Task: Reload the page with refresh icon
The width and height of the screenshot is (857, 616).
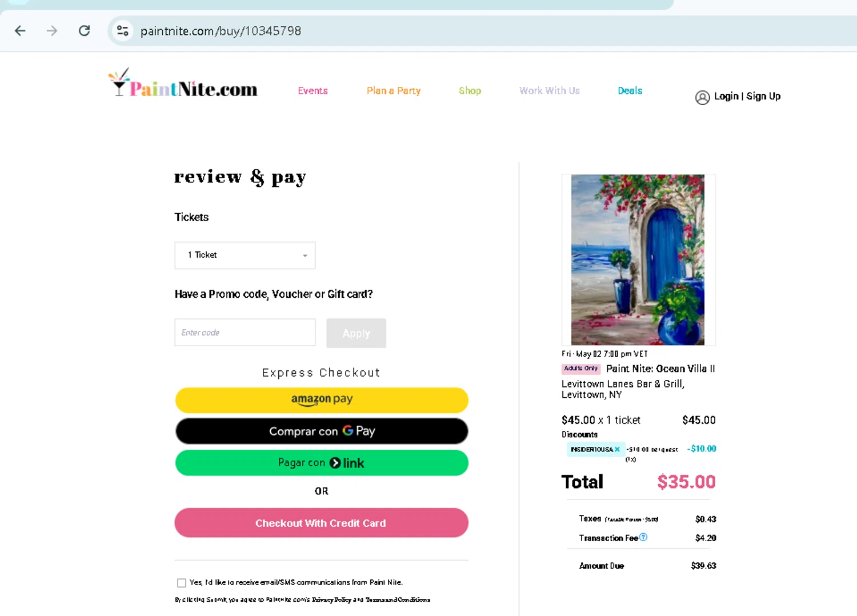Action: click(84, 31)
